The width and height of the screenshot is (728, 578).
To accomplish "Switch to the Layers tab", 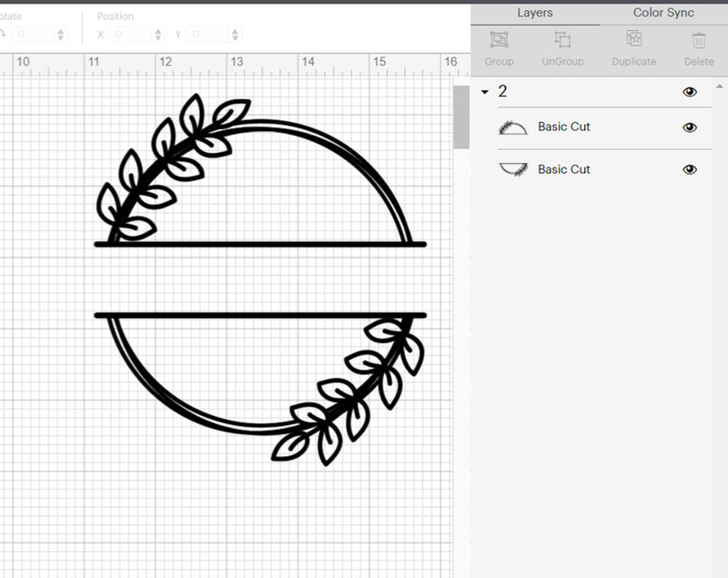I will click(535, 13).
